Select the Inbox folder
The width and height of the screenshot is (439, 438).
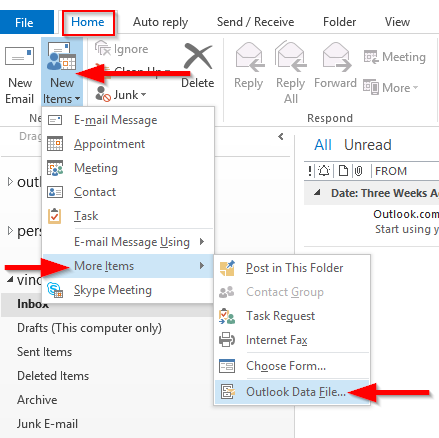pos(33,304)
